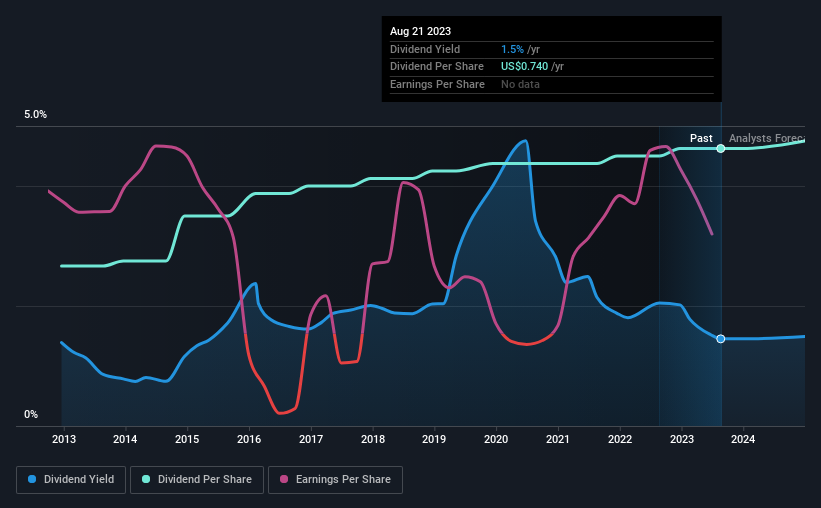Viewport: 821px width, 508px height.
Task: Click the 0% y-axis label
Action: (31, 414)
